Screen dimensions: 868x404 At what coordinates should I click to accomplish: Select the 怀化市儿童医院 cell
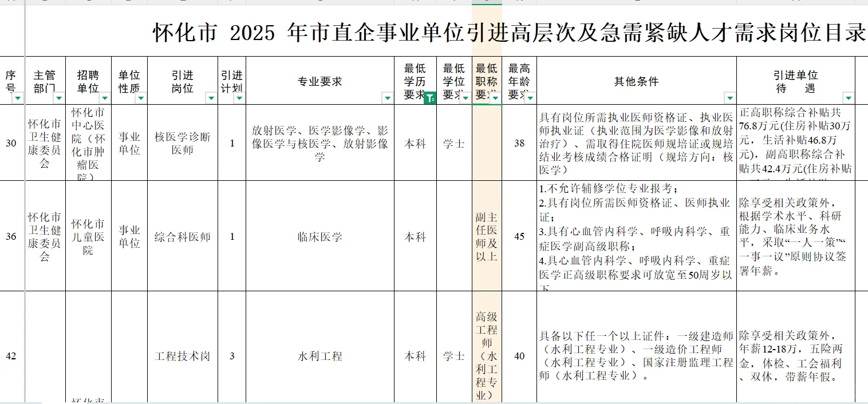coord(90,235)
